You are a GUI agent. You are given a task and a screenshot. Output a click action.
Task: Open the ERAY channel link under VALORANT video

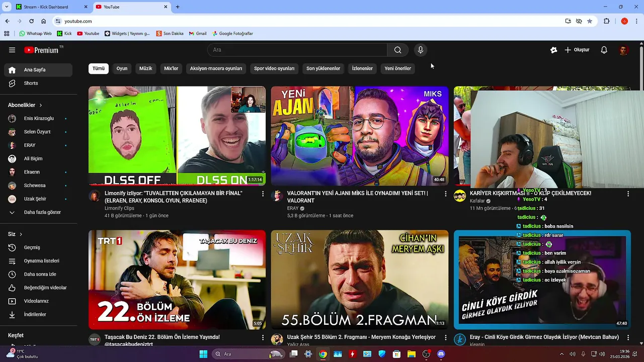(293, 208)
